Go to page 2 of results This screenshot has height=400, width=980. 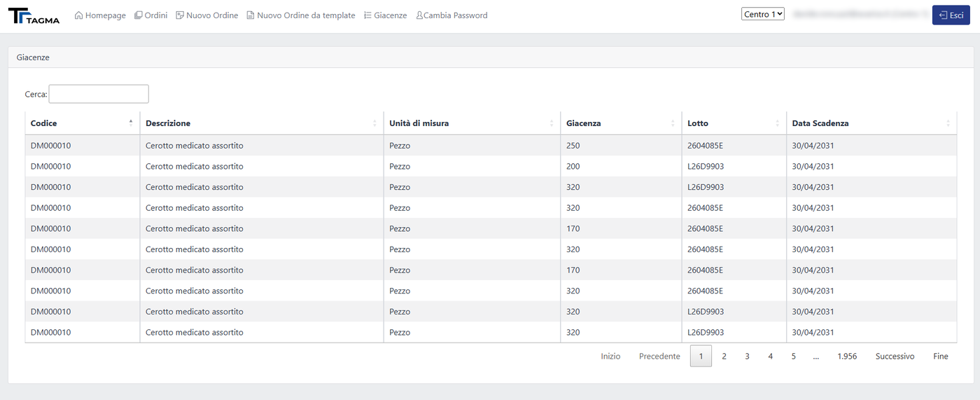tap(724, 357)
